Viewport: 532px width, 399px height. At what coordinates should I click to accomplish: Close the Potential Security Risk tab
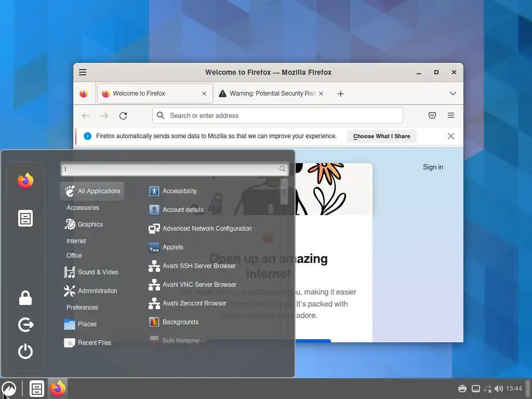(x=321, y=94)
